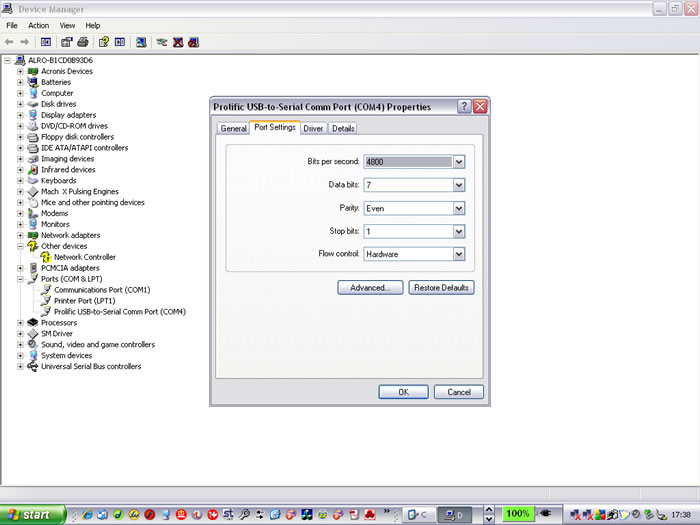Viewport: 700px width, 525px height.
Task: Select Mice and other pointing devices
Action: pyautogui.click(x=93, y=203)
